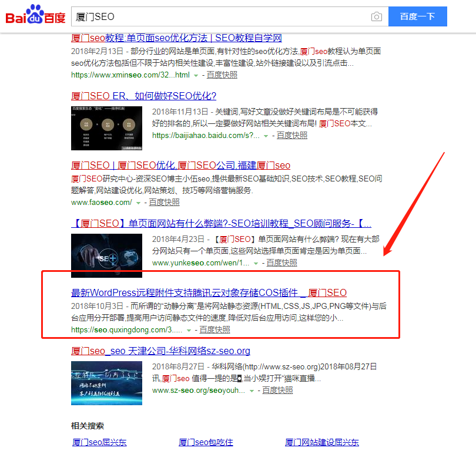This screenshot has height=451, width=476.
Task: Visit www.yunkeseo.com/wen/1... URL
Action: [200, 263]
